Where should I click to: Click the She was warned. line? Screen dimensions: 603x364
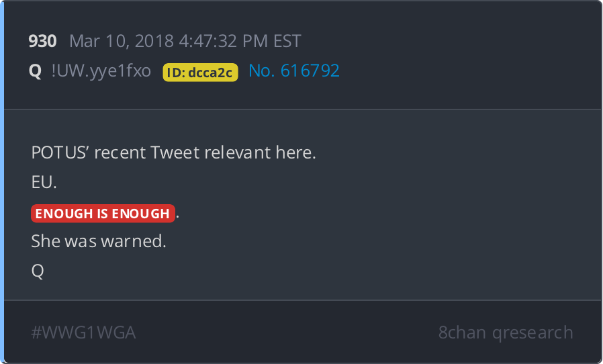[x=98, y=242]
